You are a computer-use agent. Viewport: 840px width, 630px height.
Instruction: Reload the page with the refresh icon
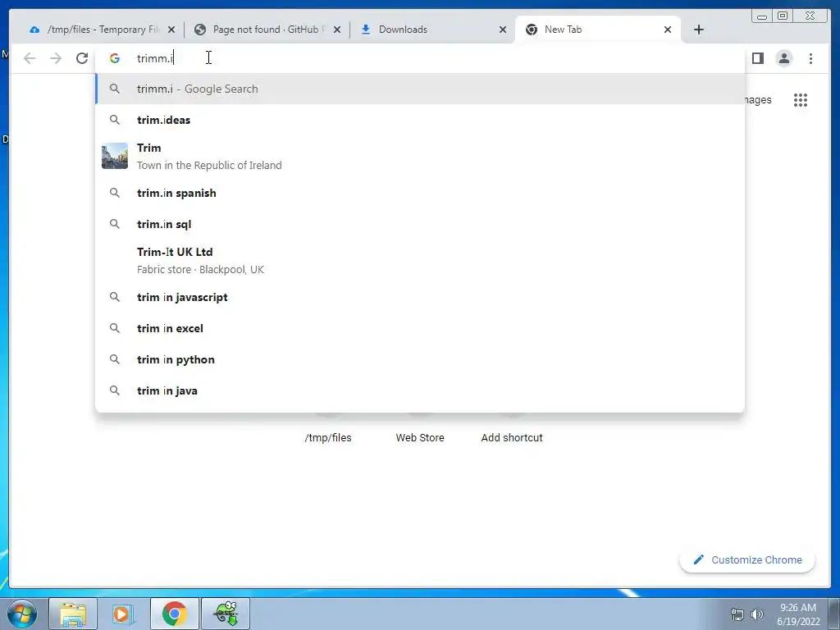coord(82,58)
